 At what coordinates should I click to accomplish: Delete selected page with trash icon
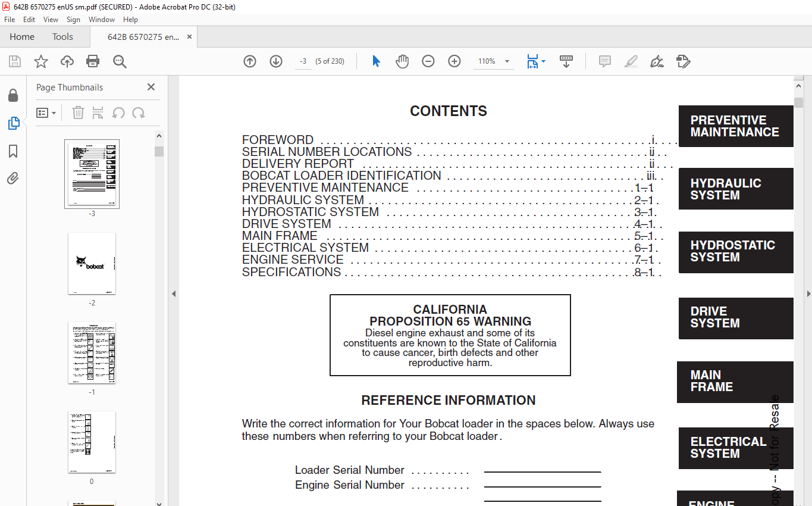pyautogui.click(x=78, y=113)
